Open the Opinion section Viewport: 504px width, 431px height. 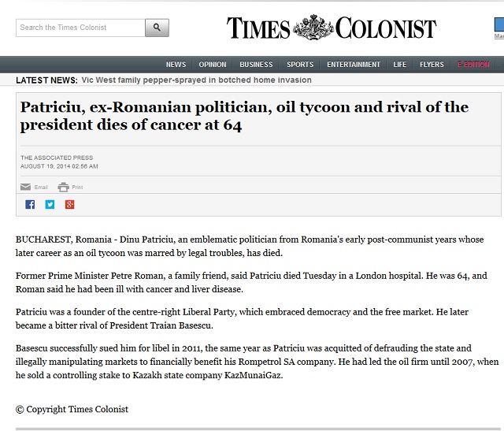[213, 65]
